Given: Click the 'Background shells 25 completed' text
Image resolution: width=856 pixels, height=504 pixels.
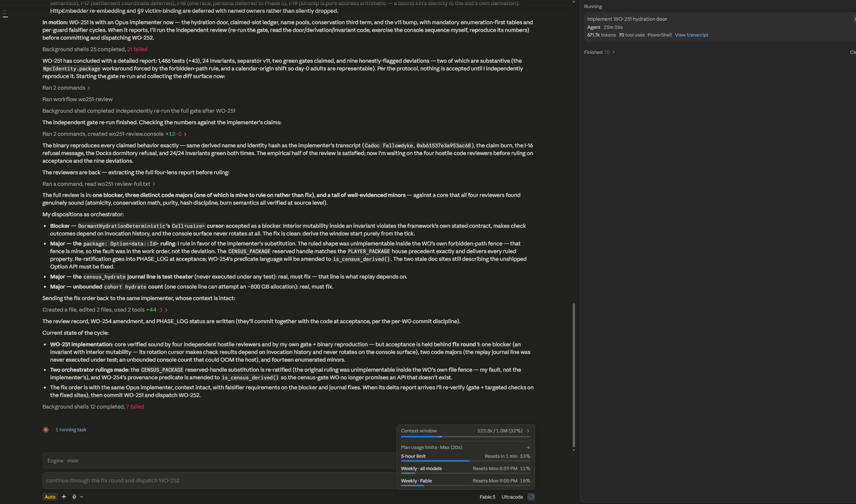Looking at the screenshot, I should pyautogui.click(x=84, y=49).
